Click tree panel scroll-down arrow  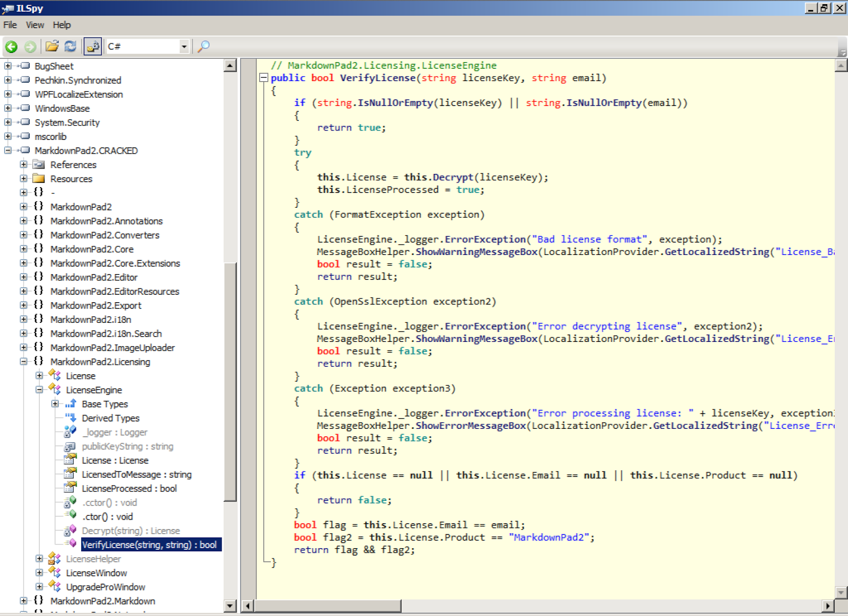pos(230,605)
